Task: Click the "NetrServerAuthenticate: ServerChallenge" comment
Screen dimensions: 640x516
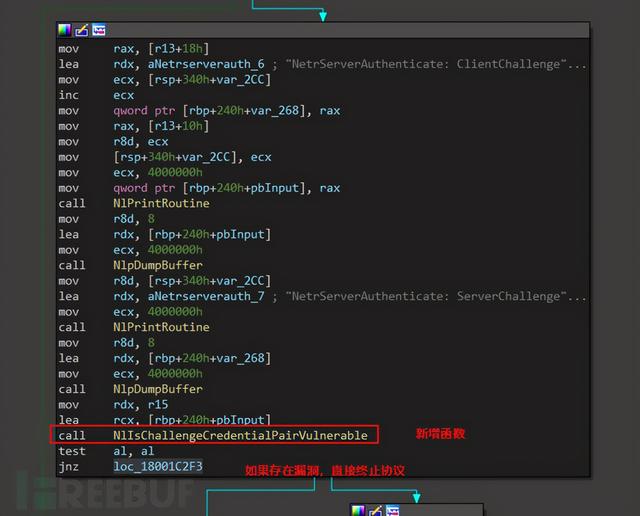Action: click(x=436, y=296)
